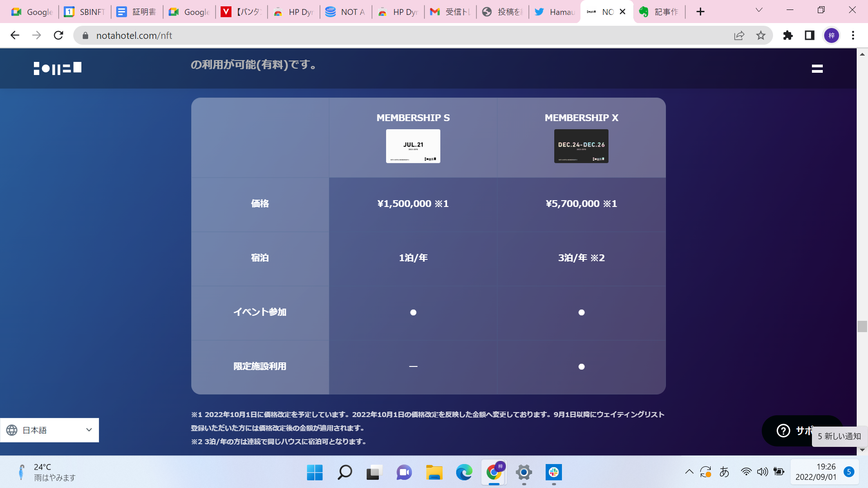
Task: Open Windows Start menu on the taskbar
Action: pyautogui.click(x=315, y=473)
